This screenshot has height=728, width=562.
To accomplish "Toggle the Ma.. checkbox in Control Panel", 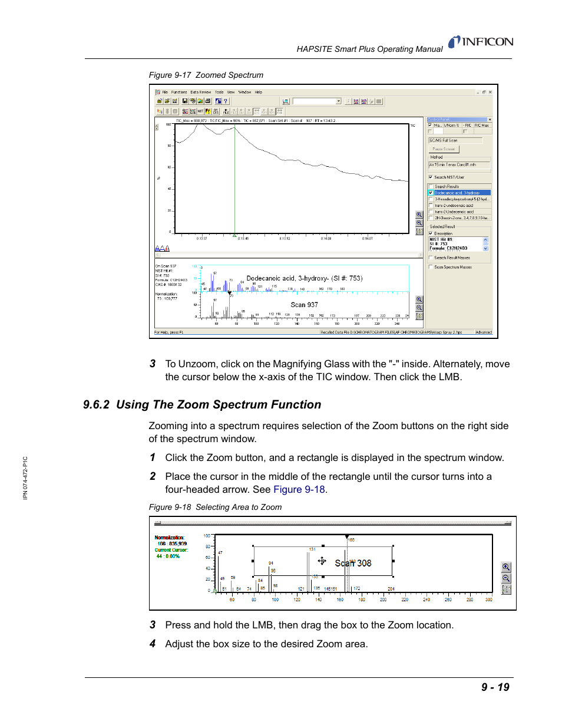I will pos(430,125).
